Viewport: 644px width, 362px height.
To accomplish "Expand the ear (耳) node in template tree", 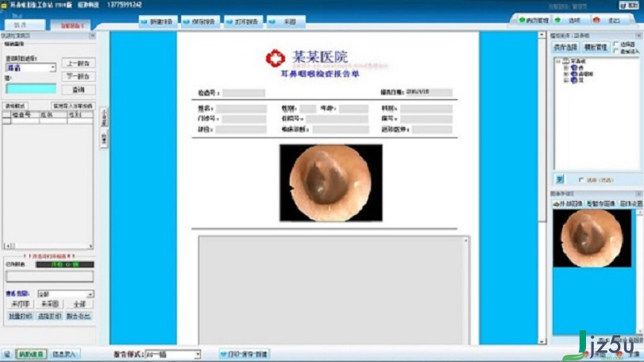I will click(566, 67).
